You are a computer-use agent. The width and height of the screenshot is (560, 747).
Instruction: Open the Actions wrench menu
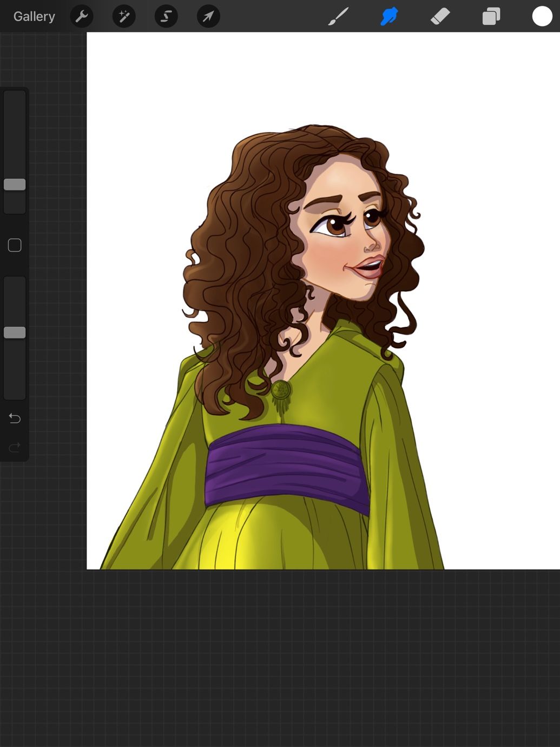pos(82,16)
